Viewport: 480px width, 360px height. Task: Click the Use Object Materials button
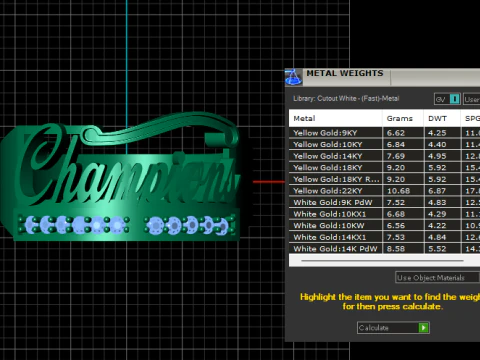[437, 277]
